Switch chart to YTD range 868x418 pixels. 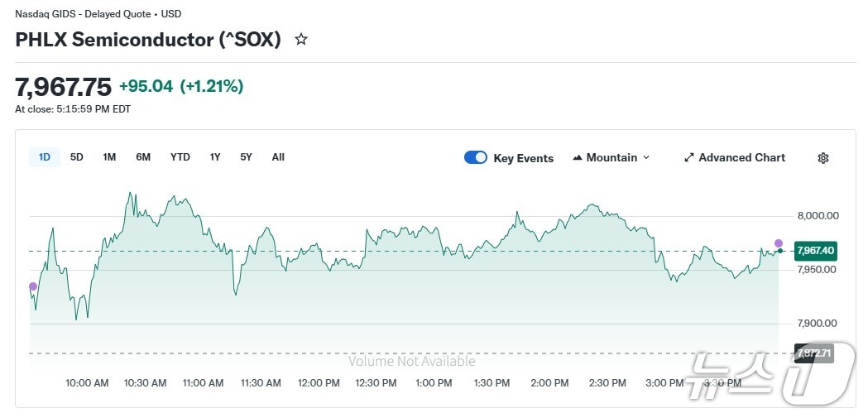click(x=180, y=157)
